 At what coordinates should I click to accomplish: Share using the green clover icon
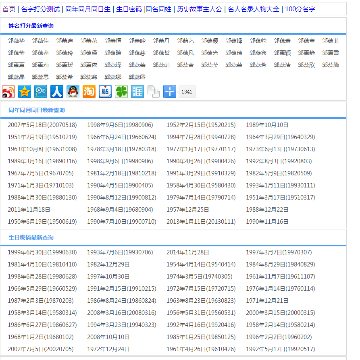coord(121,91)
